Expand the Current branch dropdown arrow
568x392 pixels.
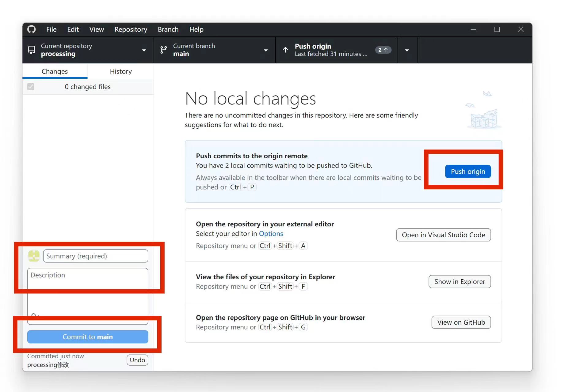point(266,50)
